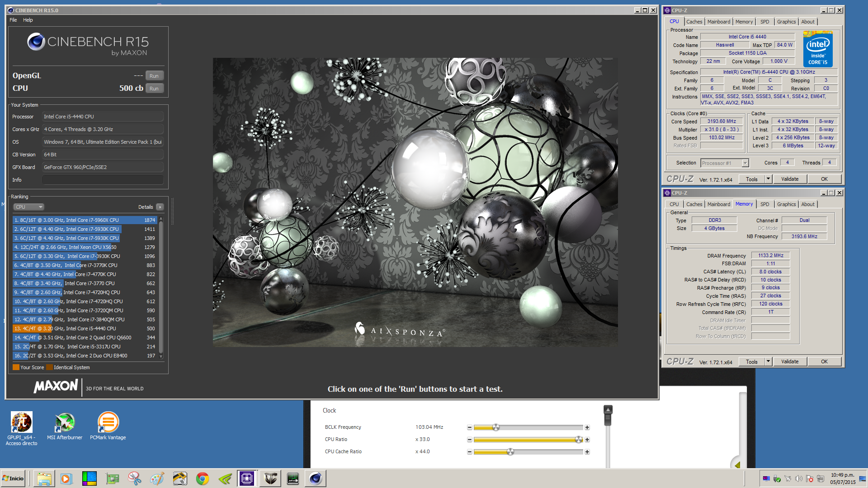Launch Google Chrome from taskbar

pyautogui.click(x=202, y=479)
